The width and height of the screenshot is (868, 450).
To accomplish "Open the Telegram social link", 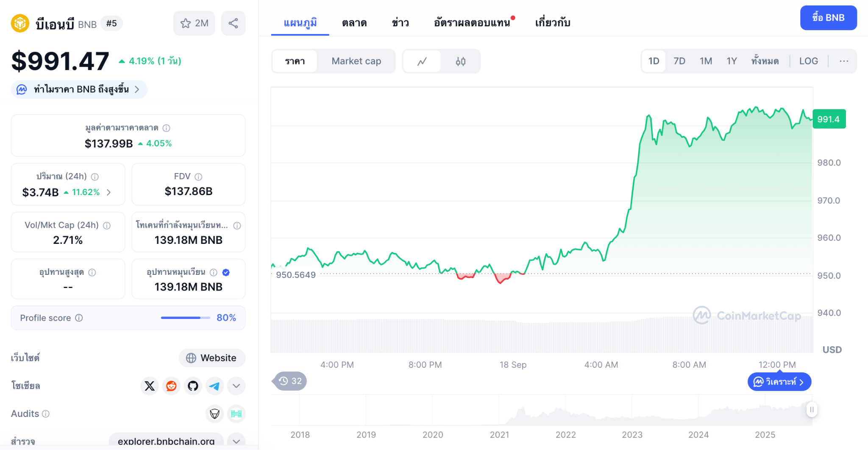I will 214,386.
